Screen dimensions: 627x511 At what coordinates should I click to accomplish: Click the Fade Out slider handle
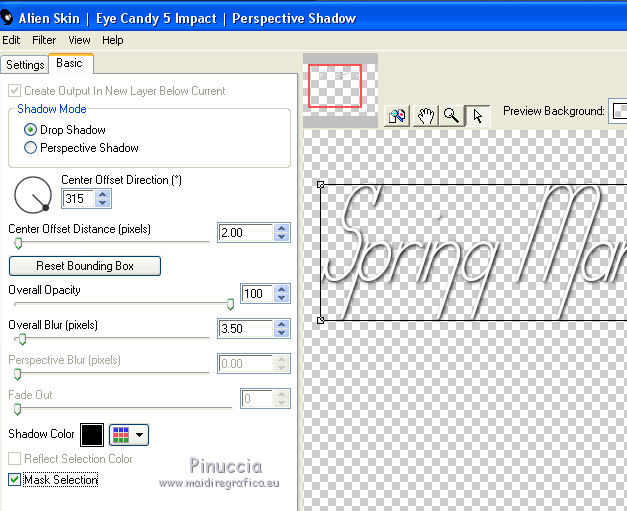pos(18,409)
